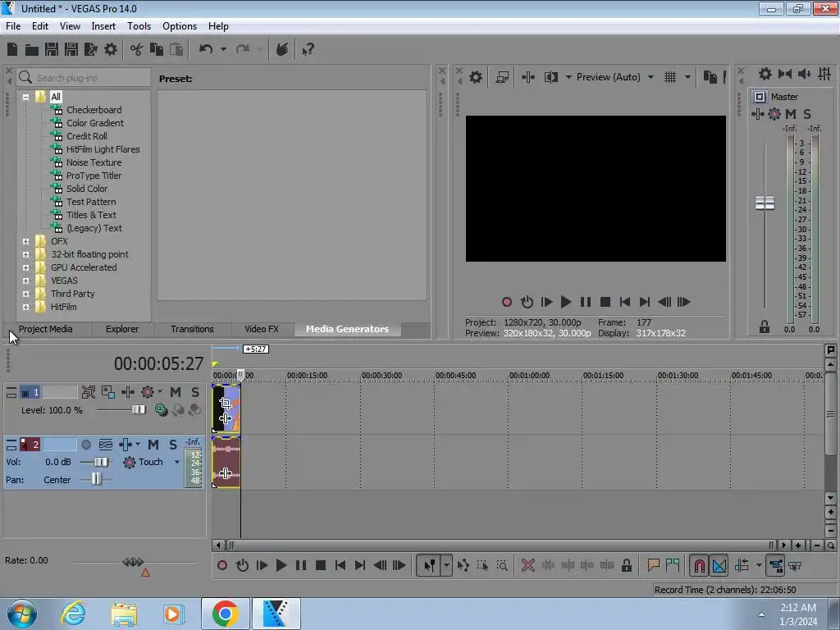The height and width of the screenshot is (630, 840).
Task: Click Preview on External Monitor icon
Action: [502, 77]
